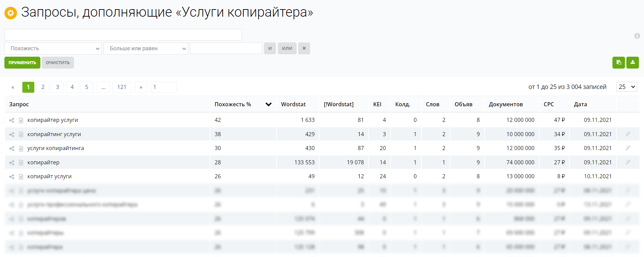Sort by the Документов column header
This screenshot has width=644, height=257.
(506, 104)
